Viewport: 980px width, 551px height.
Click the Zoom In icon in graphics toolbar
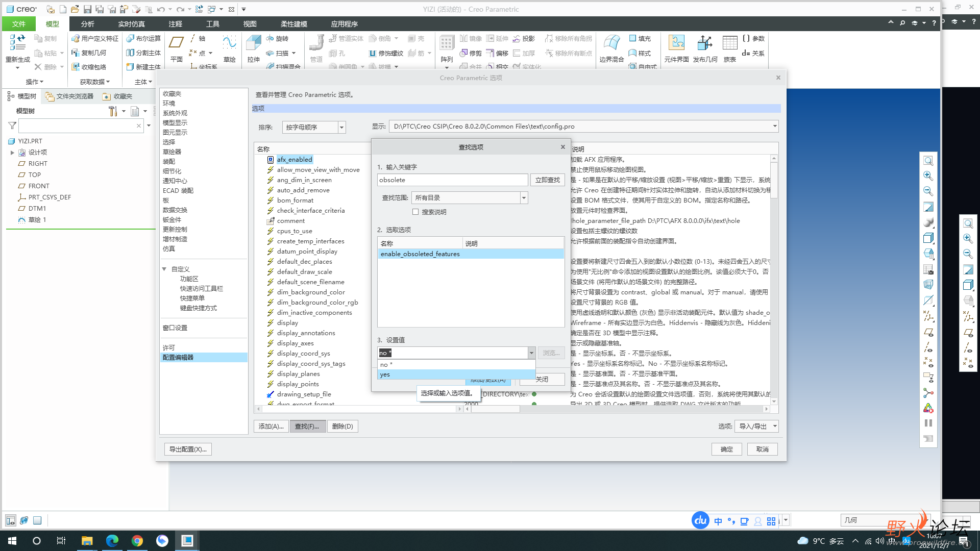[928, 176]
